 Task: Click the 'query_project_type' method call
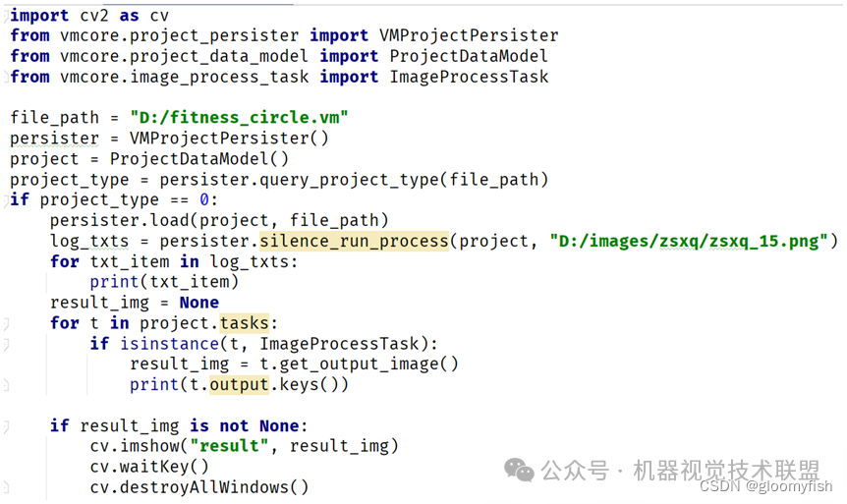click(x=349, y=180)
